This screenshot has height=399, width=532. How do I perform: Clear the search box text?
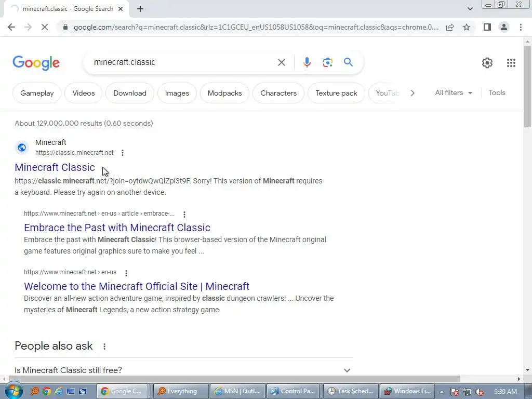click(281, 62)
